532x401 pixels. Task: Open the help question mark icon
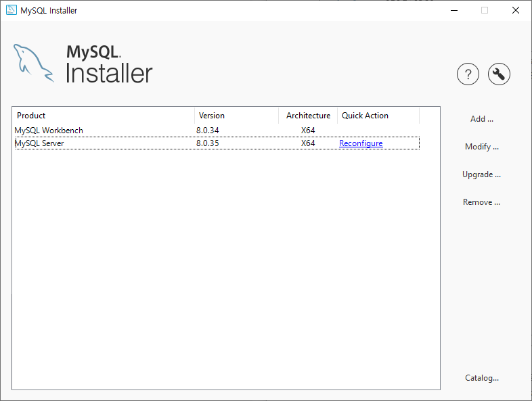coord(468,74)
